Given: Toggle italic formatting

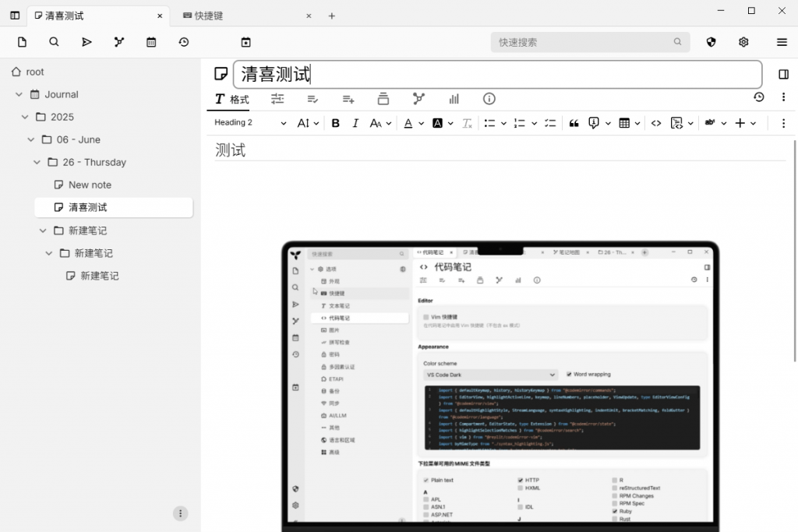Looking at the screenshot, I should click(355, 123).
